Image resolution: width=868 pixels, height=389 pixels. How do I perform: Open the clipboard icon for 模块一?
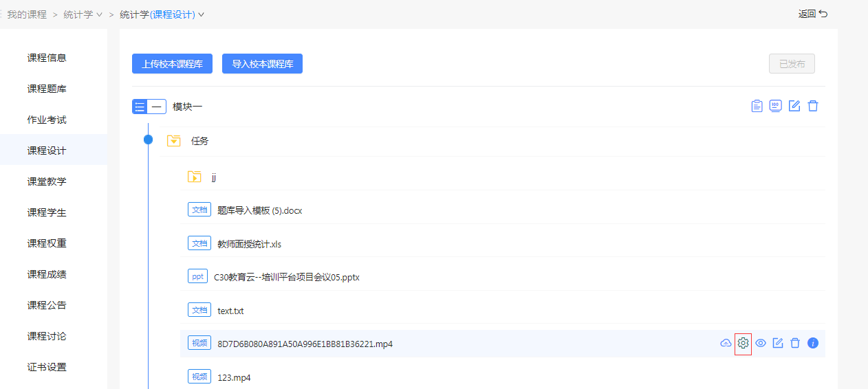757,106
